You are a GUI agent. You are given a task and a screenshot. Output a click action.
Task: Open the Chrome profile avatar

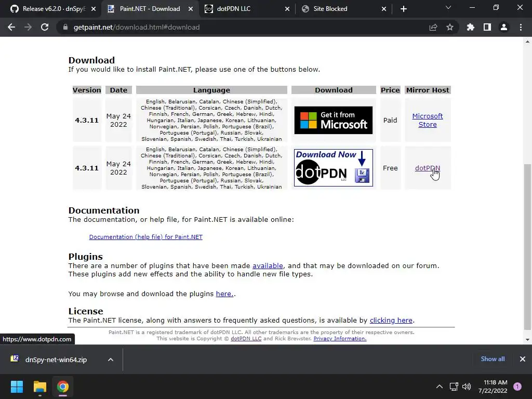tap(504, 27)
